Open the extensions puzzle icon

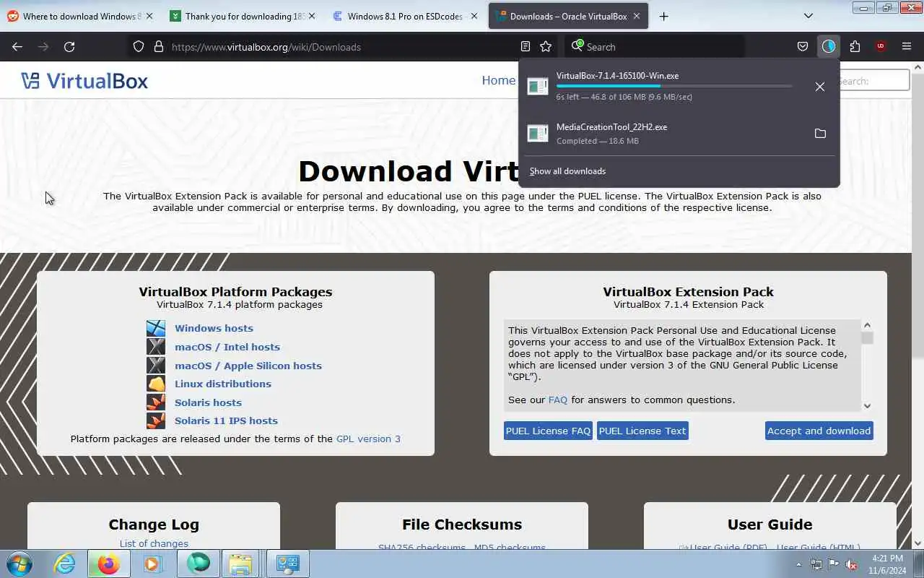point(855,46)
